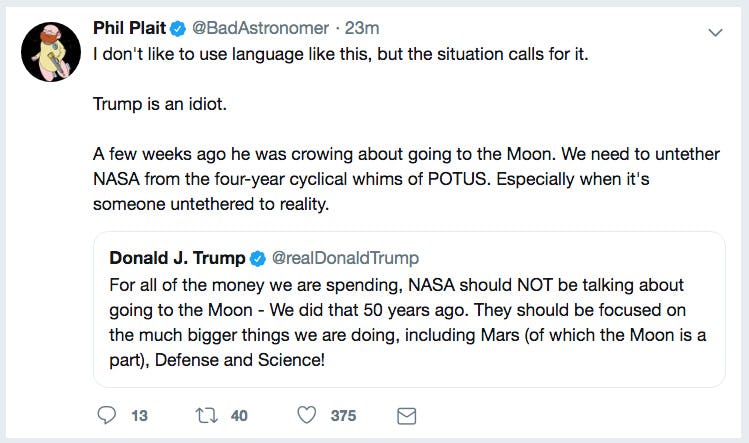Click the reply speech bubble icon
749x443 pixels.
coord(107,415)
